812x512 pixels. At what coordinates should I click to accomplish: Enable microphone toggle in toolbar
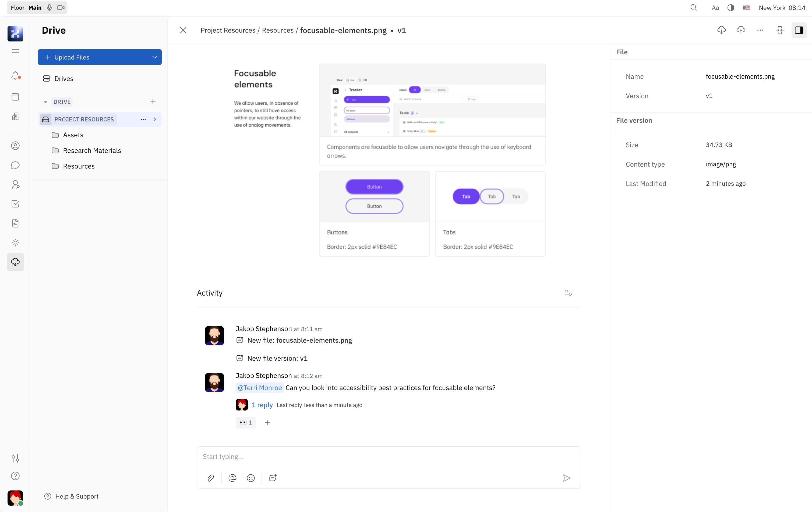coord(50,7)
